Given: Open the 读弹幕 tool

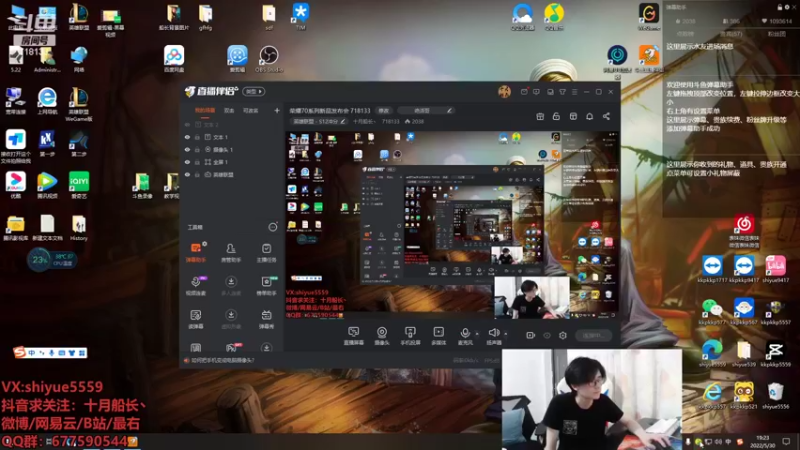Looking at the screenshot, I should coord(196,319).
